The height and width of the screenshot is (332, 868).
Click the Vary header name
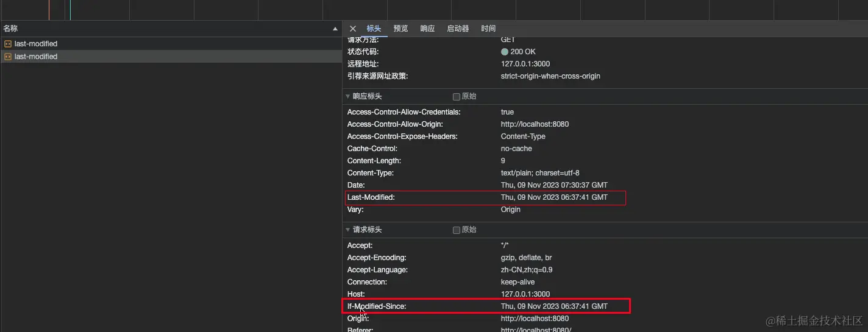click(355, 210)
